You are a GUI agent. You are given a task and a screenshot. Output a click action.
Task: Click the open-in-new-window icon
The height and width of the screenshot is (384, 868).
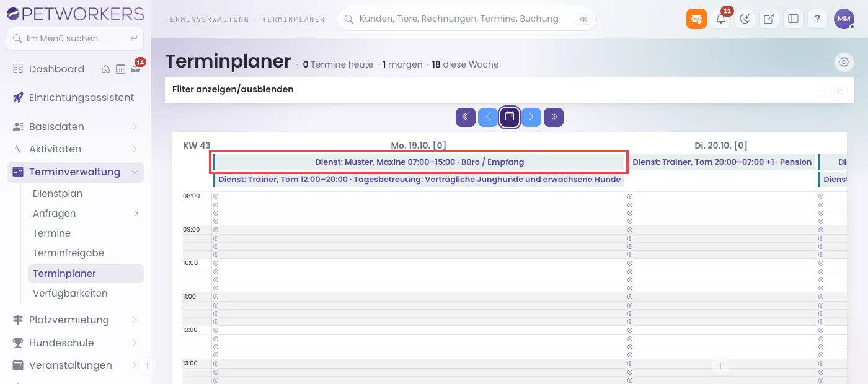769,19
